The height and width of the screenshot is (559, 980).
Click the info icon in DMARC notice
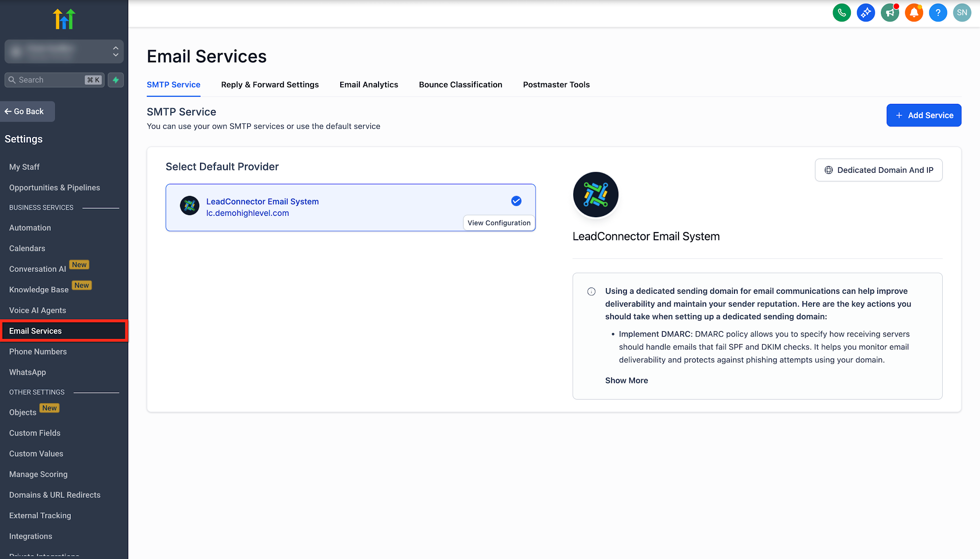(x=591, y=291)
